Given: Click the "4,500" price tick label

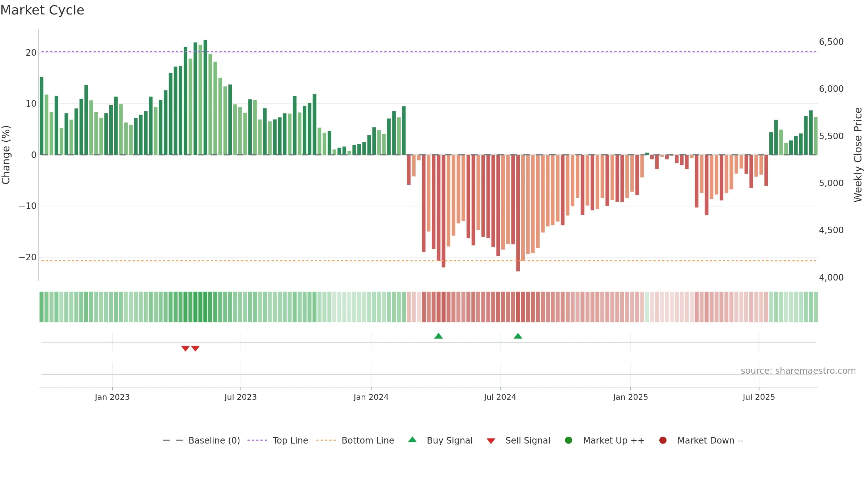Looking at the screenshot, I should click(x=831, y=230).
